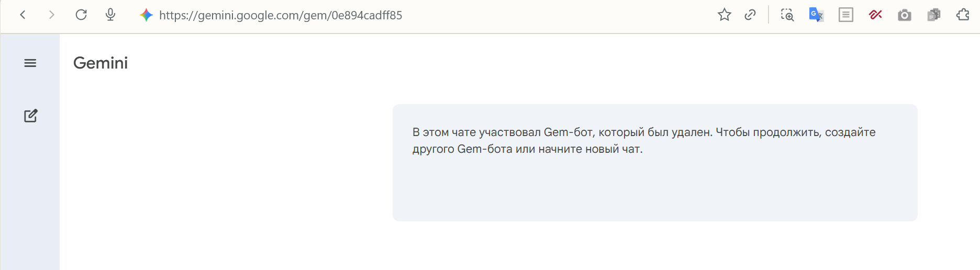This screenshot has width=980, height=270.
Task: Start a new chat with the edit icon
Action: pyautogui.click(x=31, y=116)
